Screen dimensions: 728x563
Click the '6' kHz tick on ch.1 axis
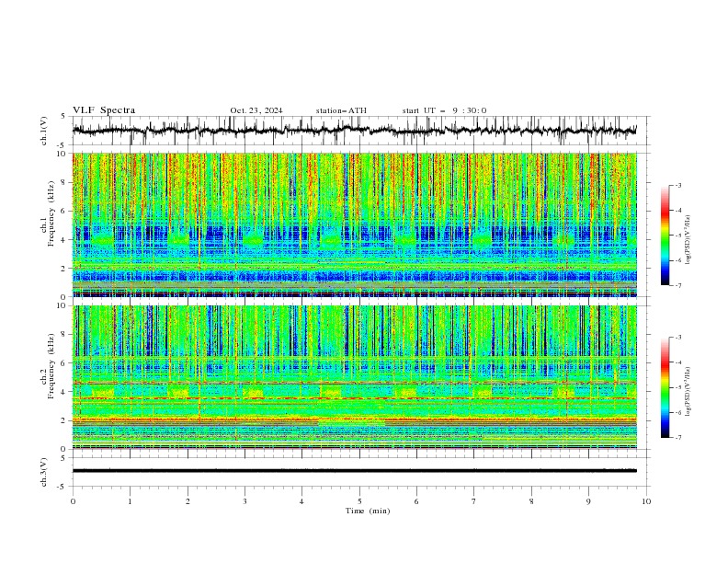tap(64, 211)
